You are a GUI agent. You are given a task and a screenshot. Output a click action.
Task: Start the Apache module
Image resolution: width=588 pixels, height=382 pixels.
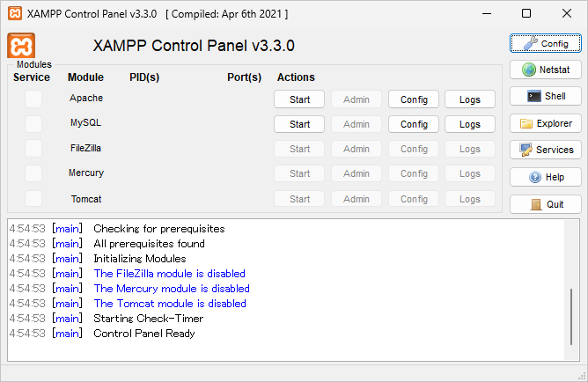tap(299, 99)
